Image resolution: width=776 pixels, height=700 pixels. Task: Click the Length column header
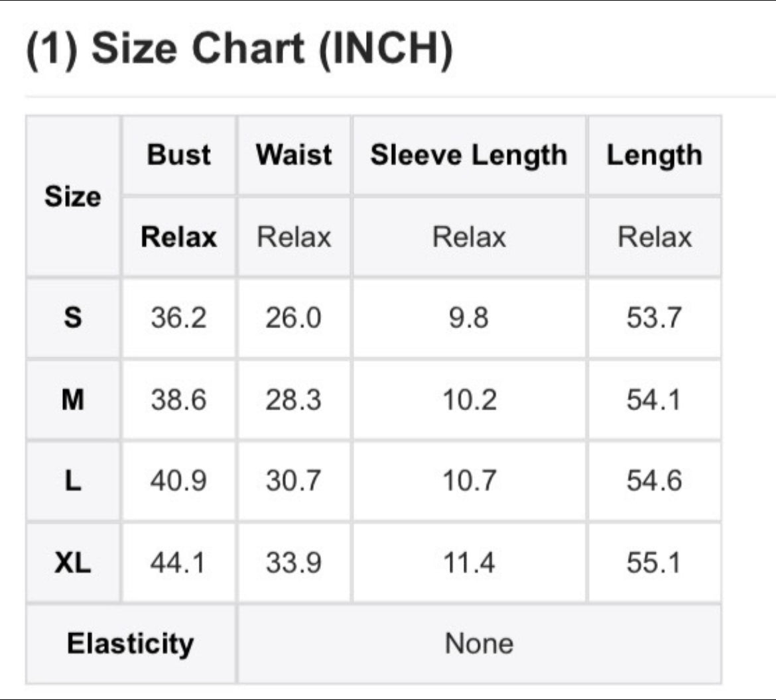tap(654, 155)
